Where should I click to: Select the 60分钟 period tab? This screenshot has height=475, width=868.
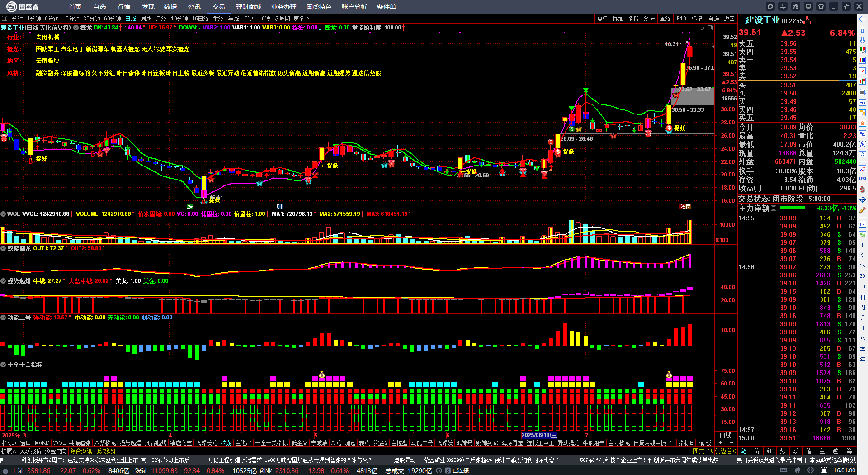pyautogui.click(x=112, y=19)
